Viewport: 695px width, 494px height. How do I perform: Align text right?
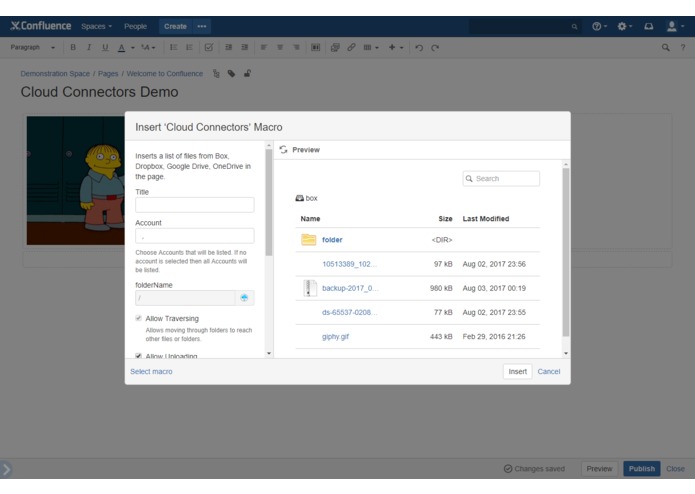click(x=296, y=47)
